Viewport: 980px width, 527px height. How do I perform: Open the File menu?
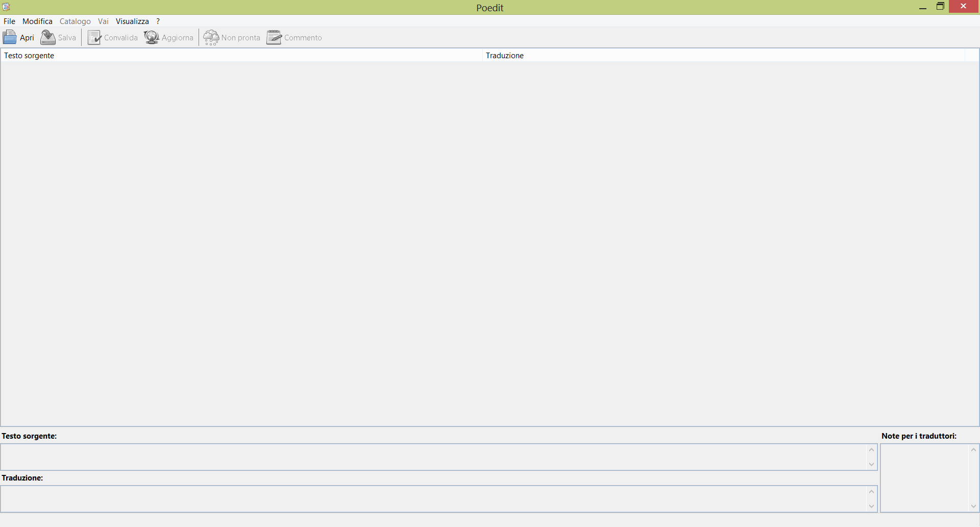(9, 21)
